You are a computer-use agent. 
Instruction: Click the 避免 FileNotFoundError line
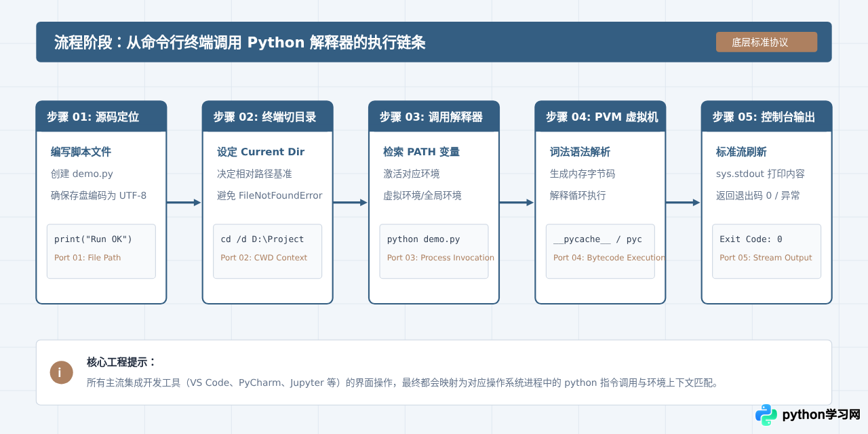(269, 195)
